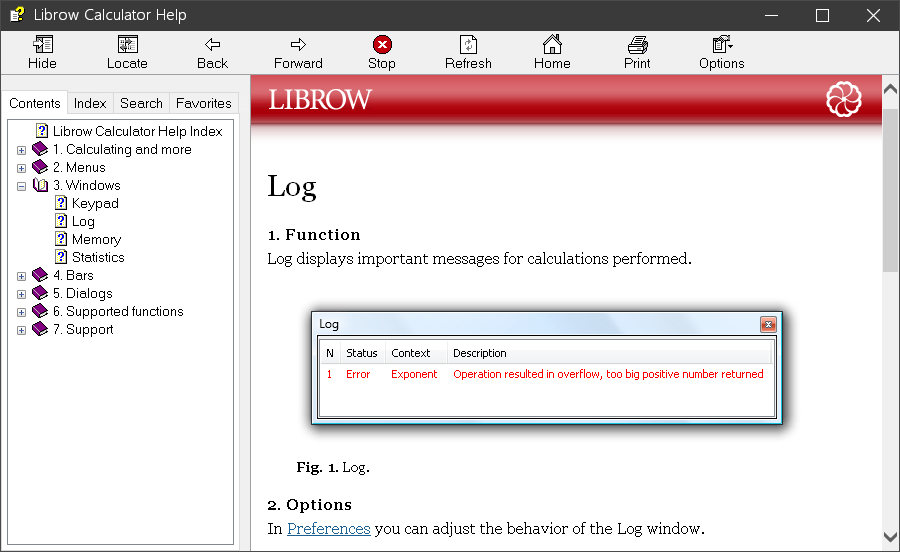900x552 pixels.
Task: Switch to the Favorites tab
Action: click(204, 103)
